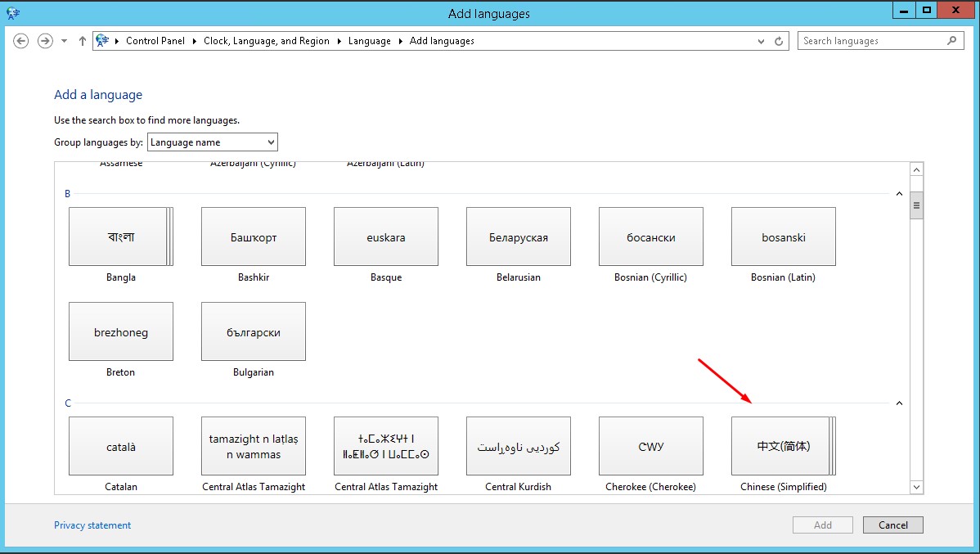Click Control Panel in the breadcrumb
This screenshot has height=554, width=980.
point(155,41)
